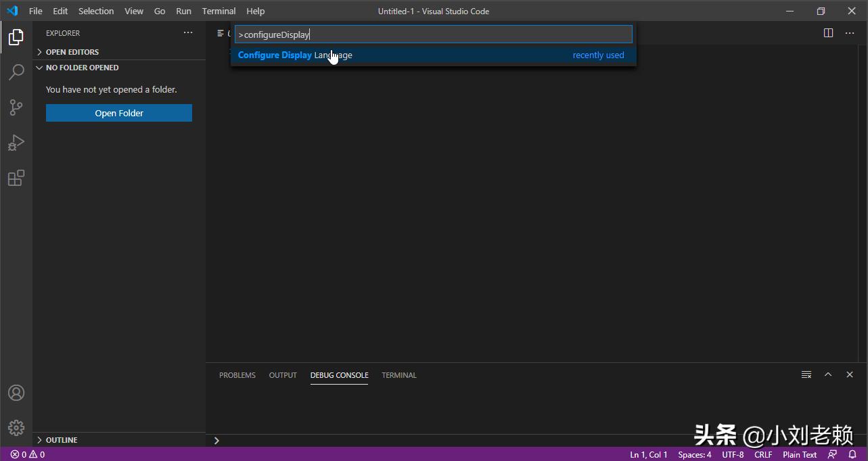Open the Search view in the activity bar
Image resolution: width=868 pixels, height=461 pixels.
coord(16,72)
